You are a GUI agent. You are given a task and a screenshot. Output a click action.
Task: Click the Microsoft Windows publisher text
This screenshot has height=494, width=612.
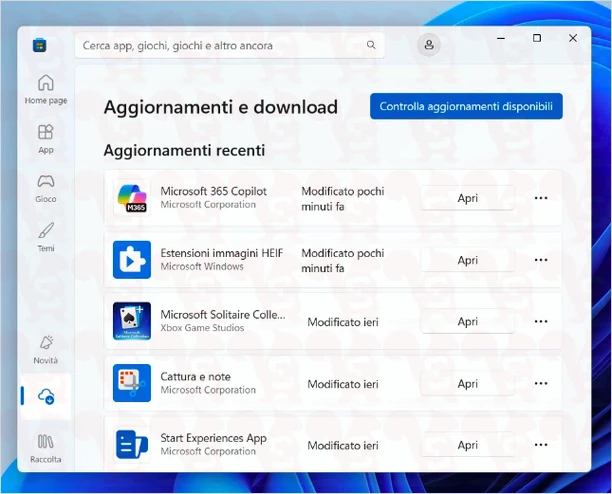[x=202, y=267]
